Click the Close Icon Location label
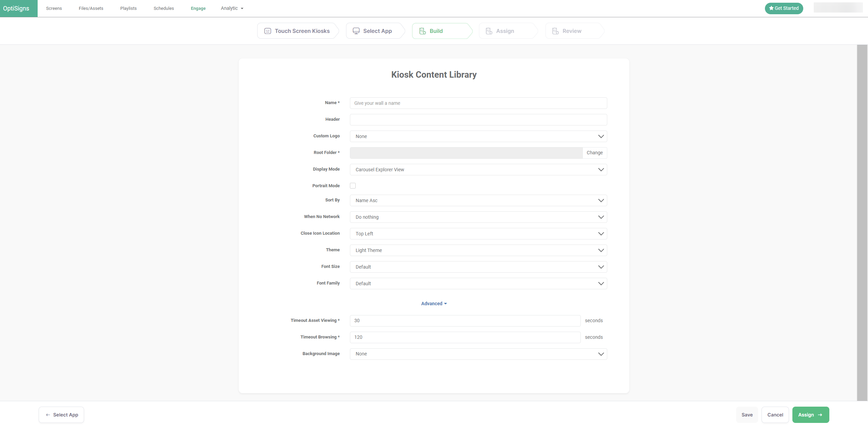 click(x=320, y=233)
